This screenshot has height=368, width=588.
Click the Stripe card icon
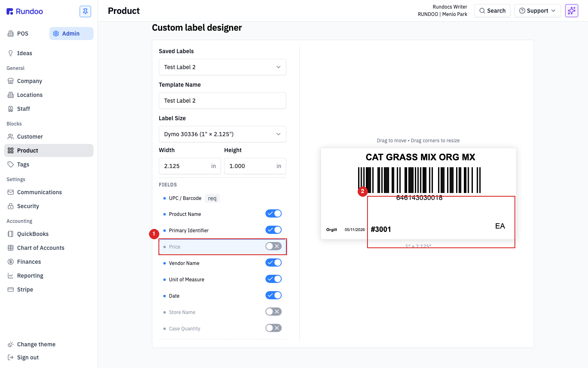point(11,289)
